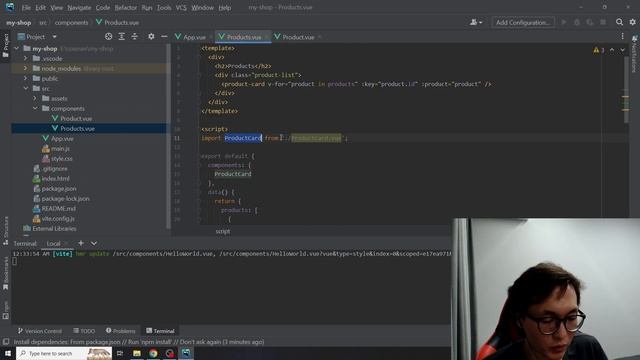Click the Debug bug icon

pyautogui.click(x=577, y=22)
